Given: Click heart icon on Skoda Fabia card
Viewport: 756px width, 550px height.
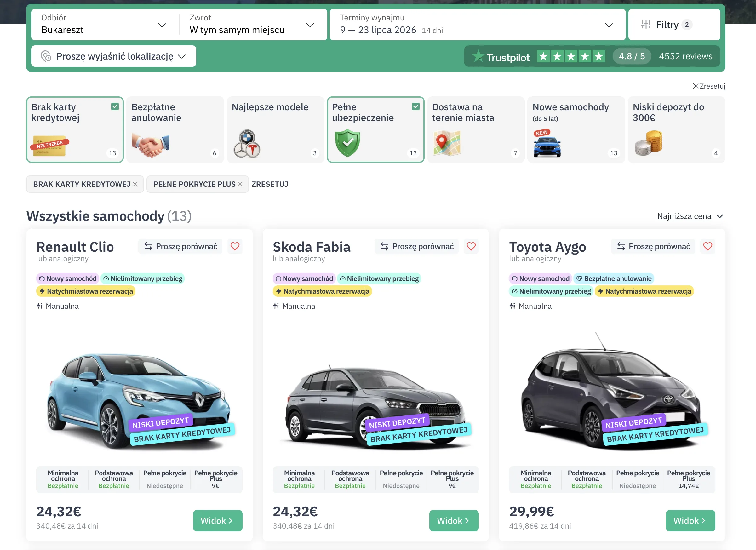Looking at the screenshot, I should point(471,246).
